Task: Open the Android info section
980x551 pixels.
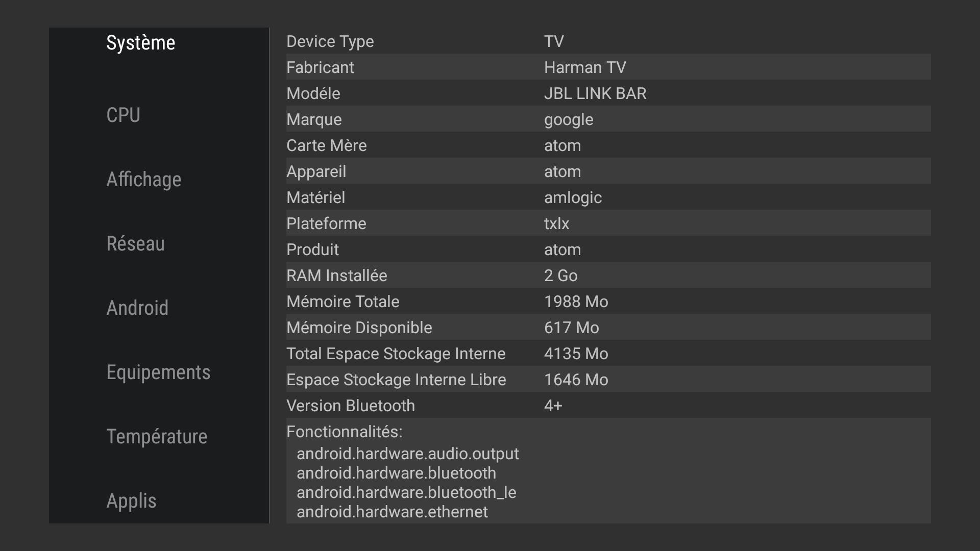Action: (137, 308)
